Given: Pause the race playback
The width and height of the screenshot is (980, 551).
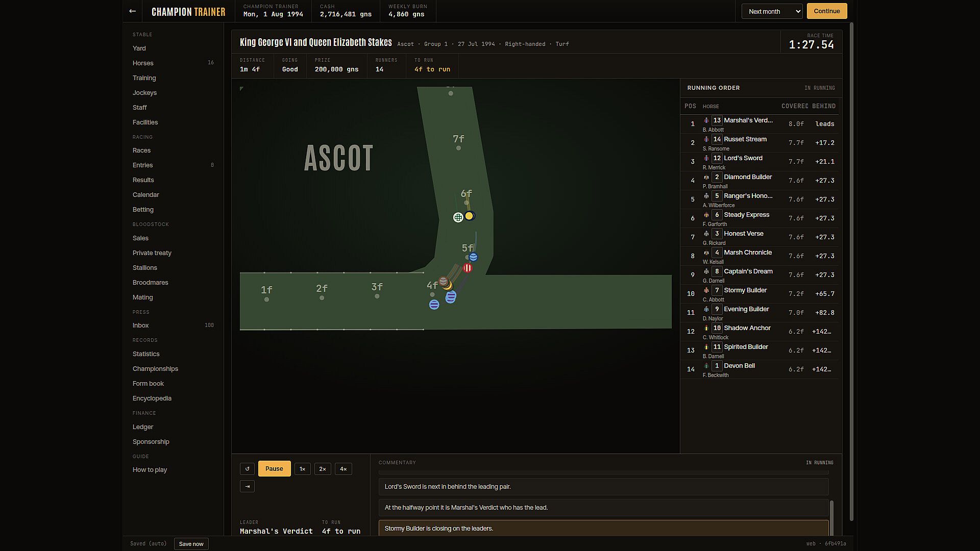Looking at the screenshot, I should click(274, 469).
